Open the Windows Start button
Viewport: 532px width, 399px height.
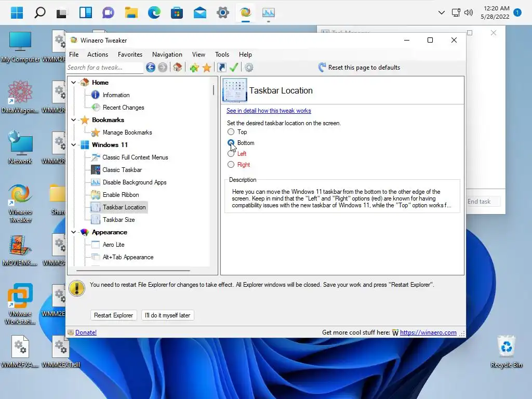17,13
